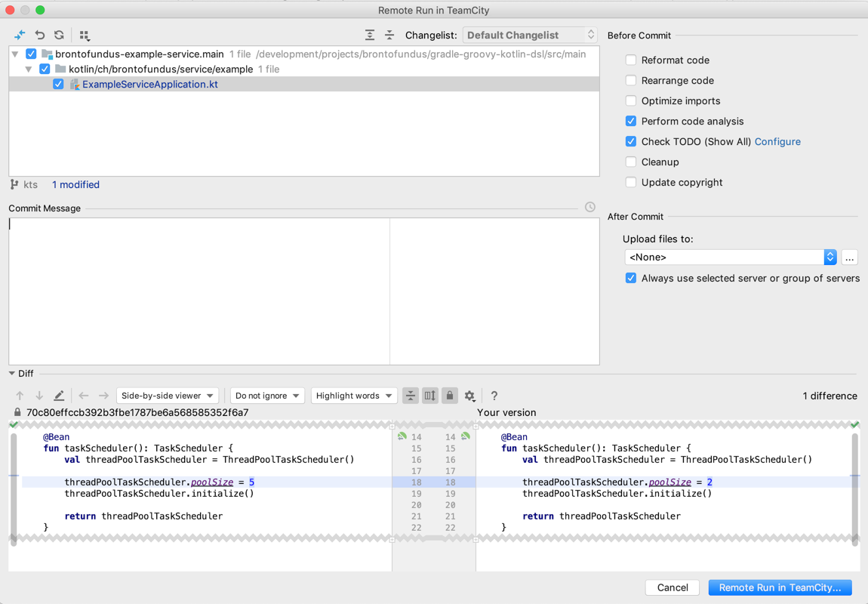Refresh the changes list

(59, 35)
